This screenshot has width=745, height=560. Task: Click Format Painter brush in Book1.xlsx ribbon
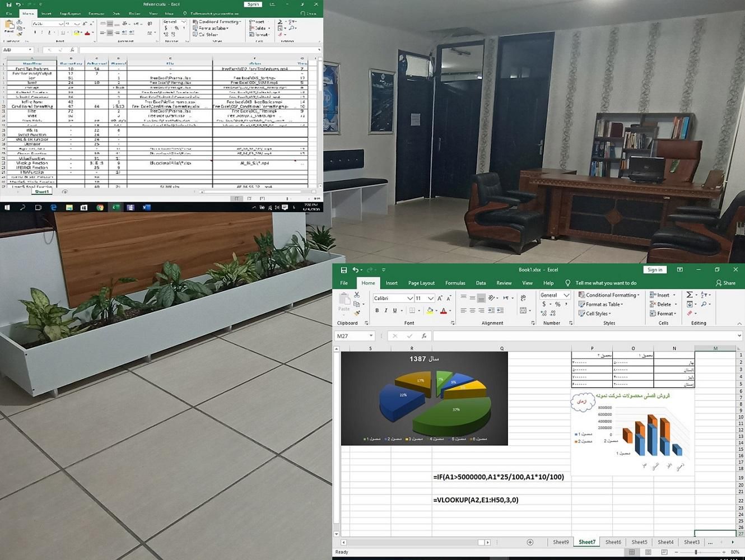pos(357,313)
